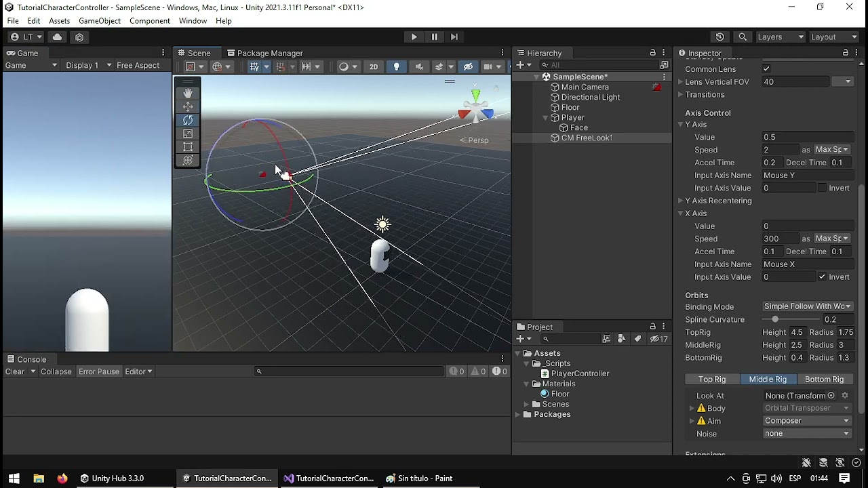
Task: Select the Move tool in Scene
Action: tap(188, 106)
